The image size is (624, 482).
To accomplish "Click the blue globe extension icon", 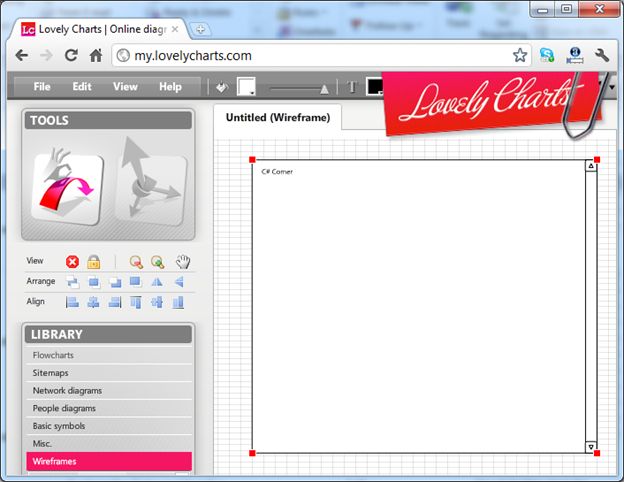I will 575,55.
